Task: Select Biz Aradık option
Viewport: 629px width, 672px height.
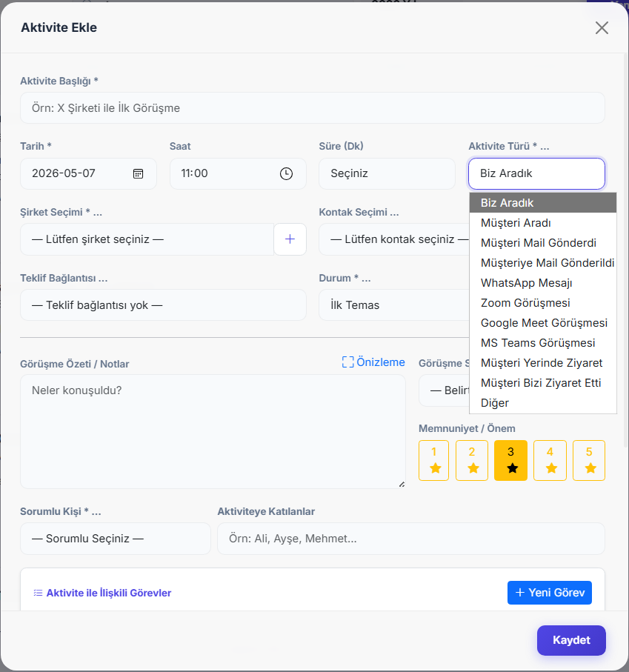Action: click(543, 203)
